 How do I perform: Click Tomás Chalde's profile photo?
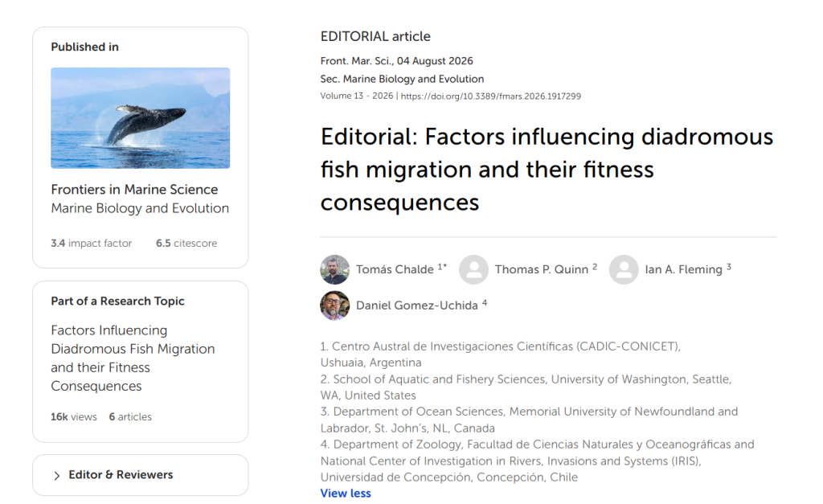tap(335, 270)
